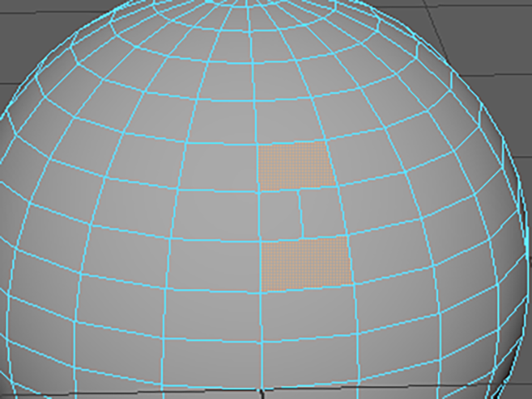
Task: Select the lower orange highlighted face
Action: tap(306, 264)
